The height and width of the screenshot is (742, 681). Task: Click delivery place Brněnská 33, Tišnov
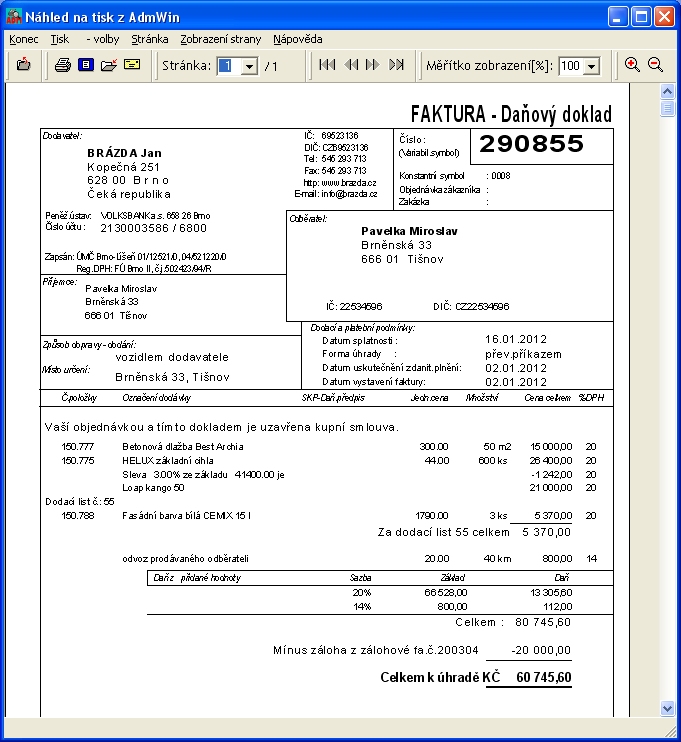172,377
